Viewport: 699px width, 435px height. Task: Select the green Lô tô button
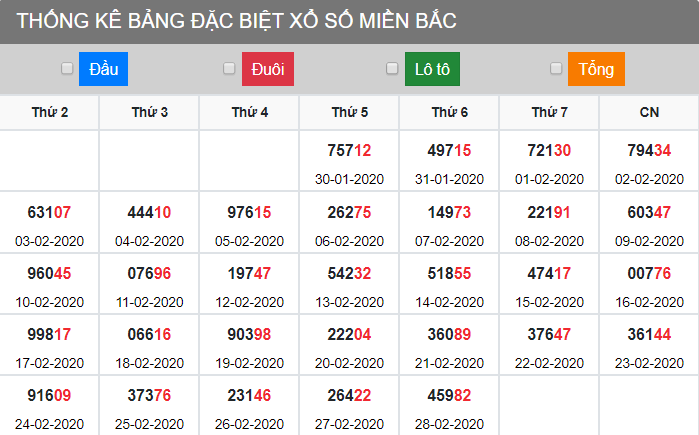(x=432, y=69)
